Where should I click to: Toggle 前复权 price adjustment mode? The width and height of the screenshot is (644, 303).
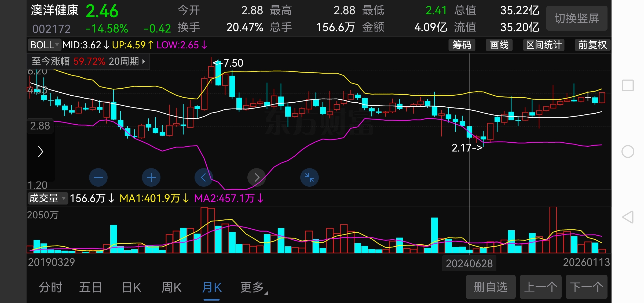592,45
